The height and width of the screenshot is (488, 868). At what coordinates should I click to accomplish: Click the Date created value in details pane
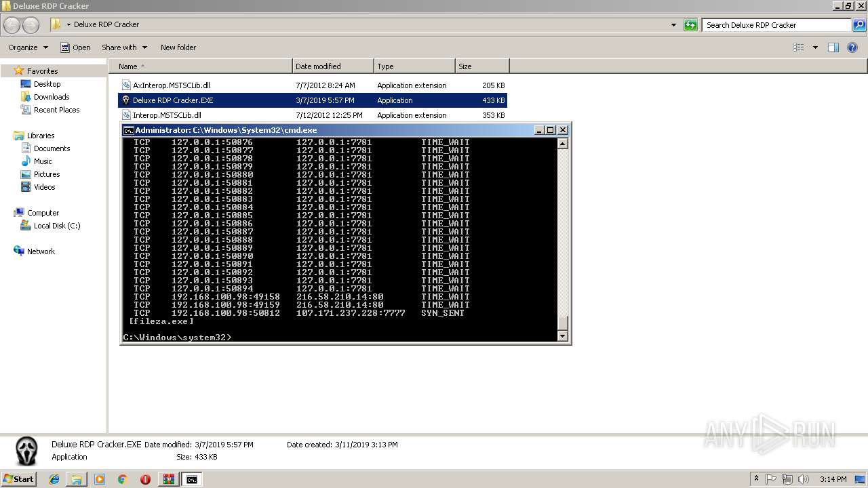(x=366, y=445)
